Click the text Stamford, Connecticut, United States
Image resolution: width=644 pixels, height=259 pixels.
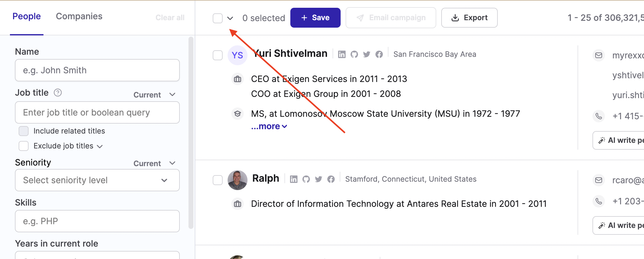(x=411, y=179)
